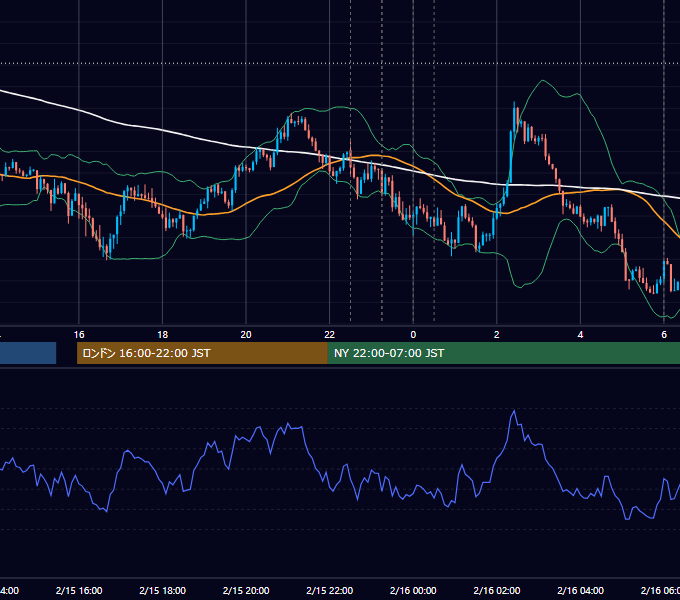Click the 2/15 16:00 time label
The height and width of the screenshot is (600, 680).
[79, 590]
